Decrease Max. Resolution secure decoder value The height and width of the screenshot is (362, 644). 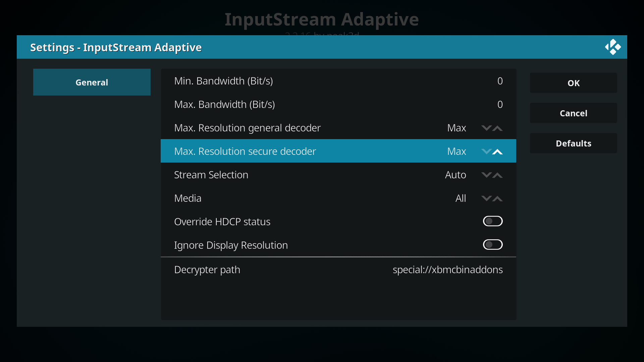(486, 152)
